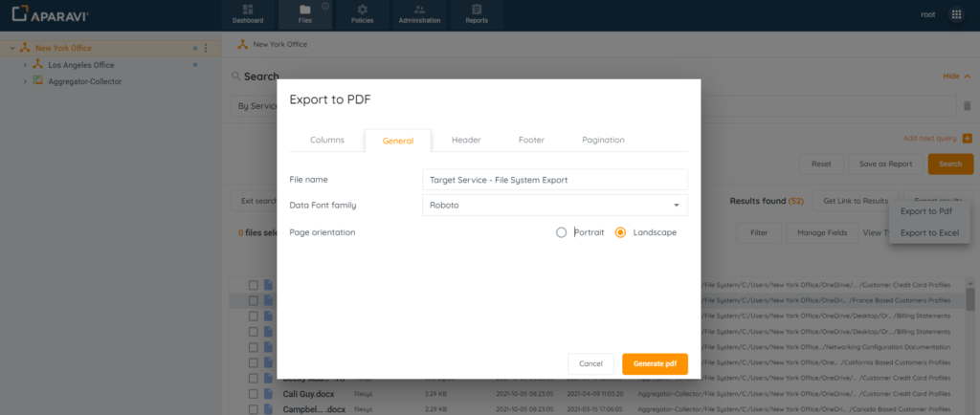
Task: Switch to the Pagination tab
Action: coord(603,140)
